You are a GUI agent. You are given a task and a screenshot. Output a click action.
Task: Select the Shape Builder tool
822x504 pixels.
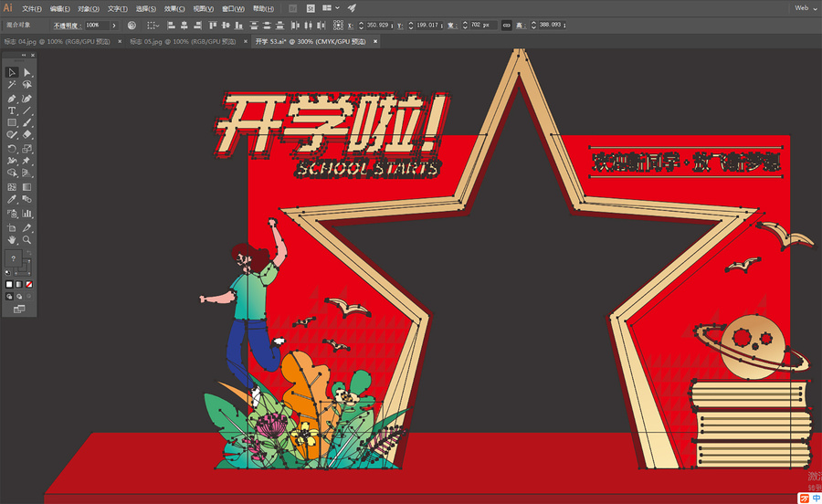point(12,173)
